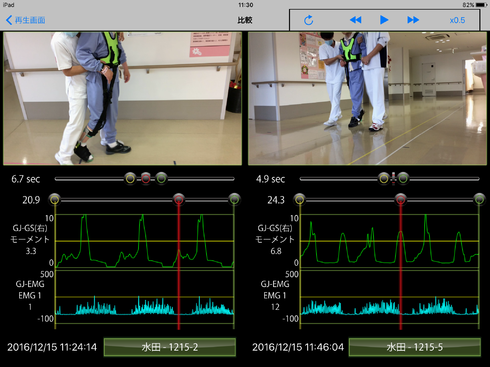Grab yellow start handle on left 20.9 timeline
The width and height of the screenshot is (490, 367).
click(55, 200)
